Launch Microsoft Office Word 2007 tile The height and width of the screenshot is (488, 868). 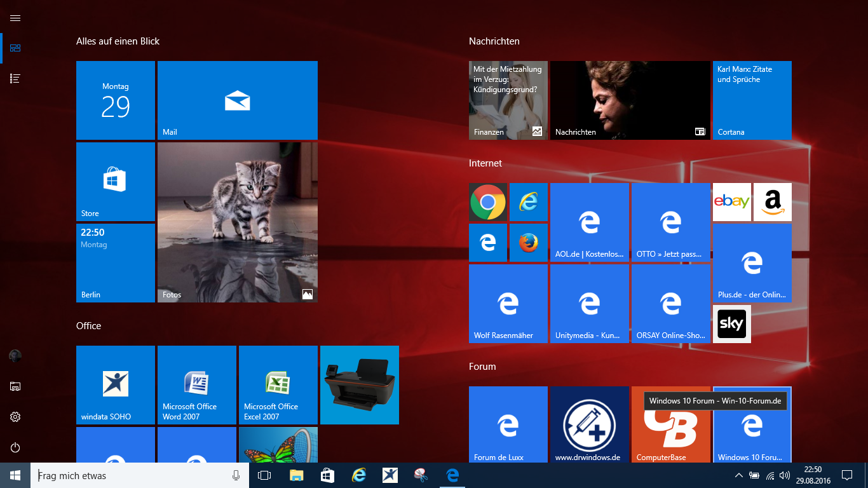pos(197,385)
